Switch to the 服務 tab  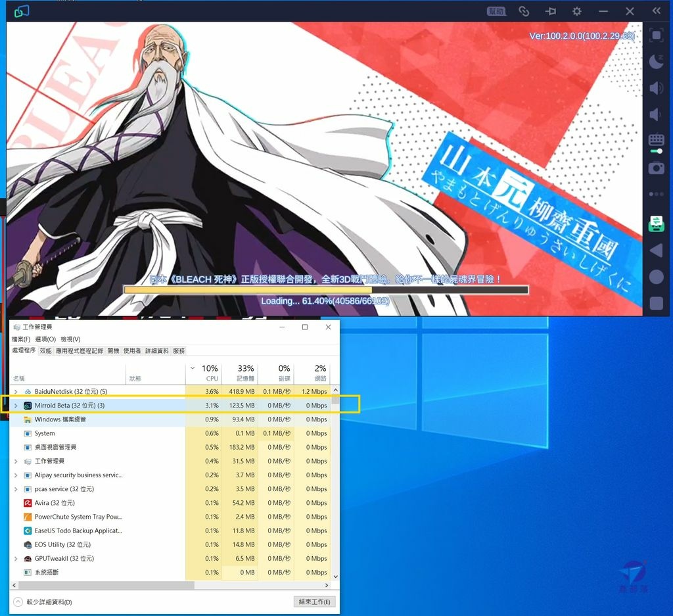[x=179, y=350]
